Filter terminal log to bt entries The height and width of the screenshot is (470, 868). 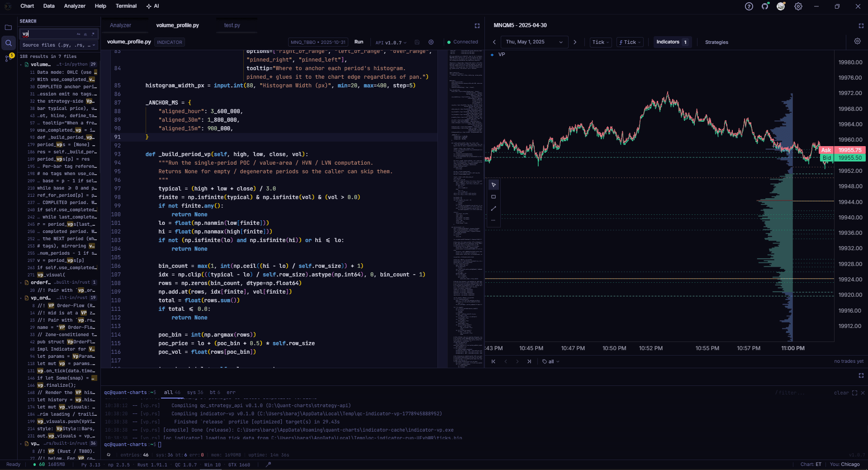215,393
